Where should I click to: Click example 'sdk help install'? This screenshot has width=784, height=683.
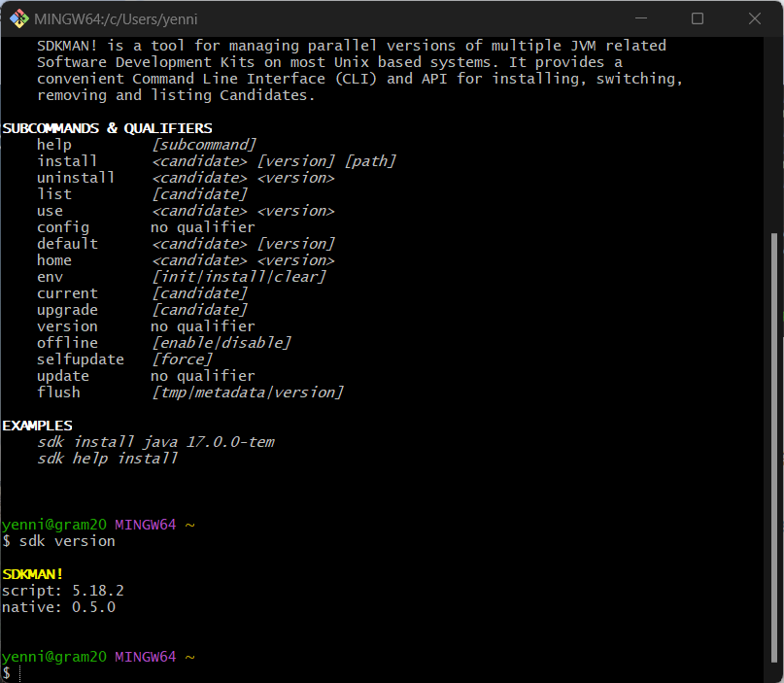[108, 459]
